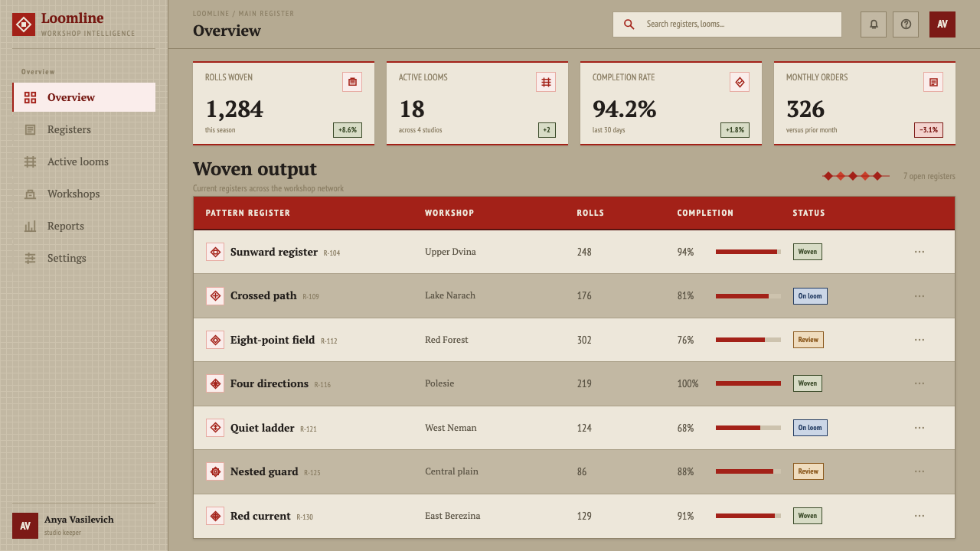Click 'West Neman' workshop cell
This screenshot has width=980, height=551.
pyautogui.click(x=451, y=428)
